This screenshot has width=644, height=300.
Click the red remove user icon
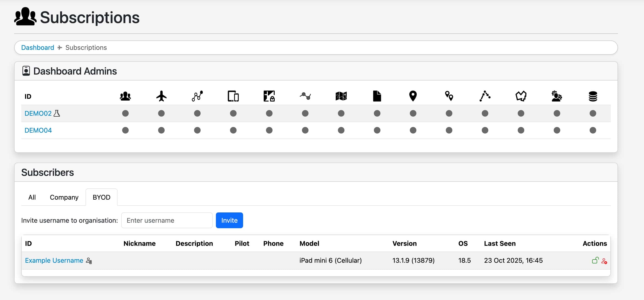(x=604, y=261)
